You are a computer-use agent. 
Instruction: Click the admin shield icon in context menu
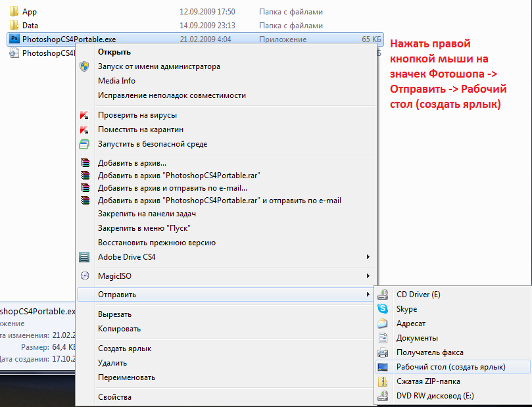click(84, 66)
